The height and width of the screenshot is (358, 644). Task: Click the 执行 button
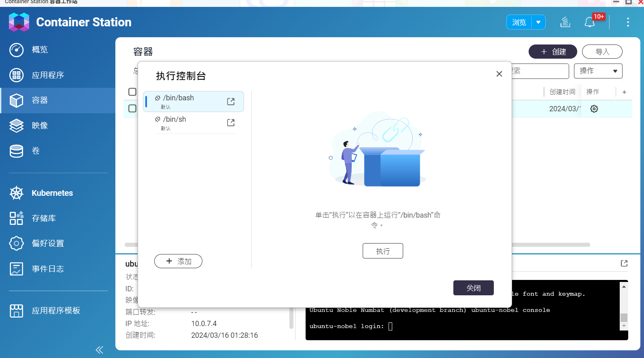tap(383, 251)
